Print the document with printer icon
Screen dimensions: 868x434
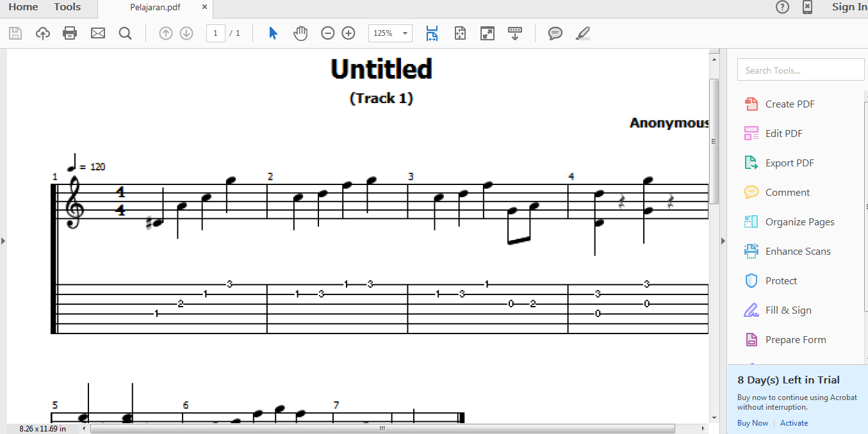pos(70,33)
